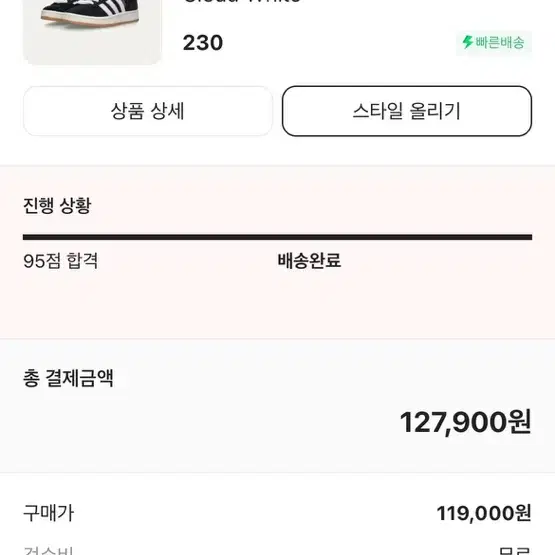Open the Adidas sneaker product thumbnail
This screenshot has width=555, height=555.
92,32
